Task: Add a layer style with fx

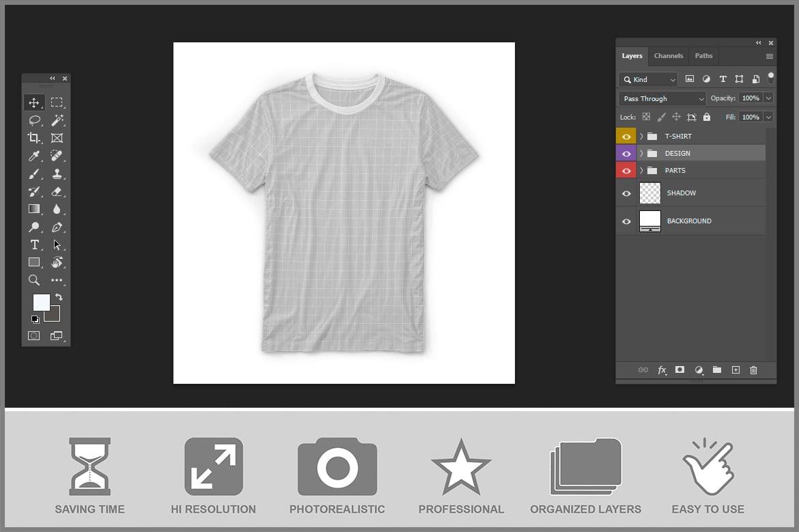Action: 662,370
